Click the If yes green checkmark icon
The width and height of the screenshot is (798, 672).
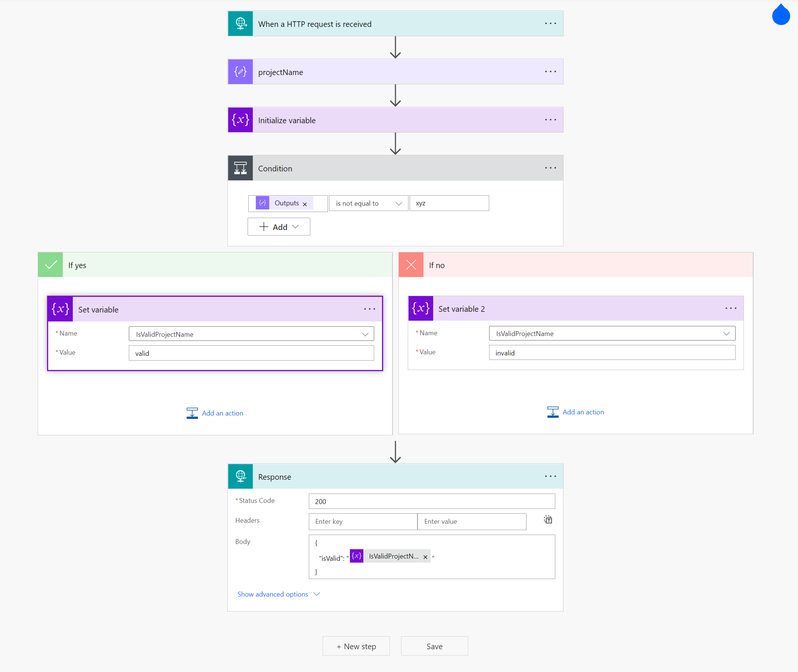(x=50, y=265)
